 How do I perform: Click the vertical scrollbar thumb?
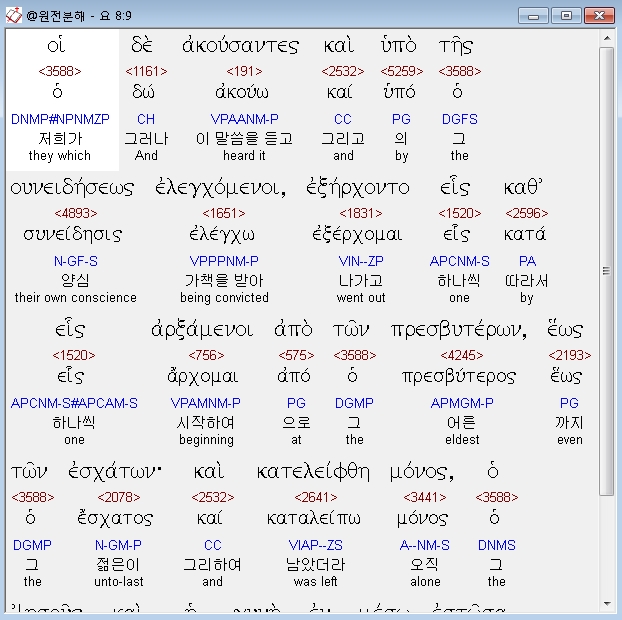coord(607,271)
